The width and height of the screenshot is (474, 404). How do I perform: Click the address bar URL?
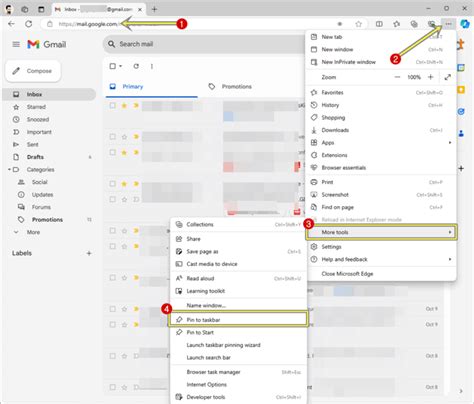click(x=88, y=24)
